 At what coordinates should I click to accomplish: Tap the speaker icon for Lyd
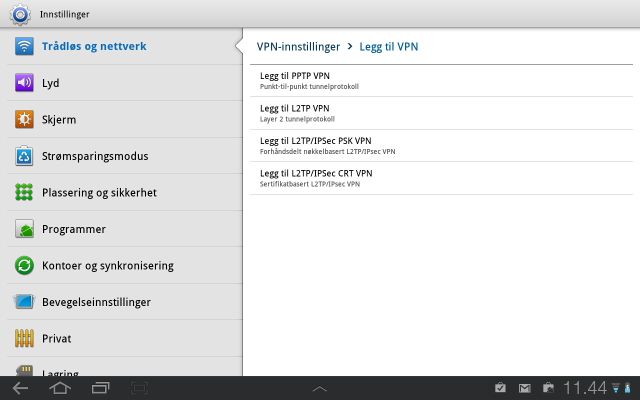pos(25,83)
